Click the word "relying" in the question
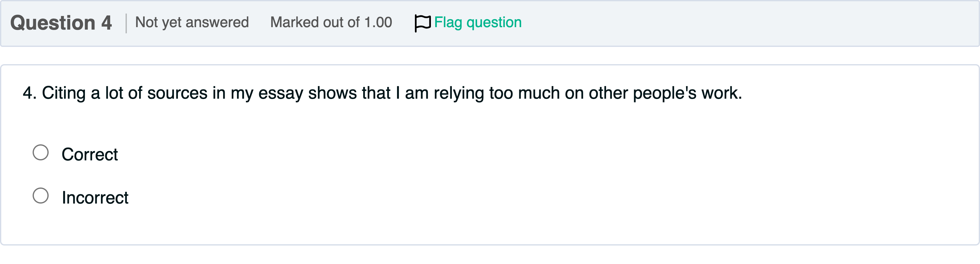 click(458, 93)
